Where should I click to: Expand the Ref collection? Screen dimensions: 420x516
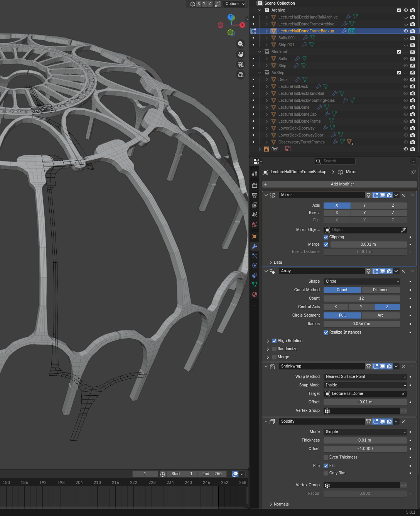click(x=260, y=149)
